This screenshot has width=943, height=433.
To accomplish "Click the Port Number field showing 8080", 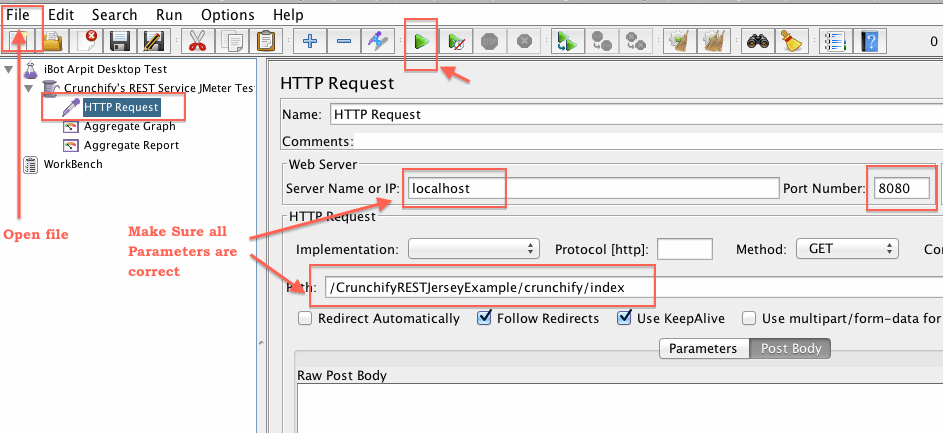I will coord(901,188).
